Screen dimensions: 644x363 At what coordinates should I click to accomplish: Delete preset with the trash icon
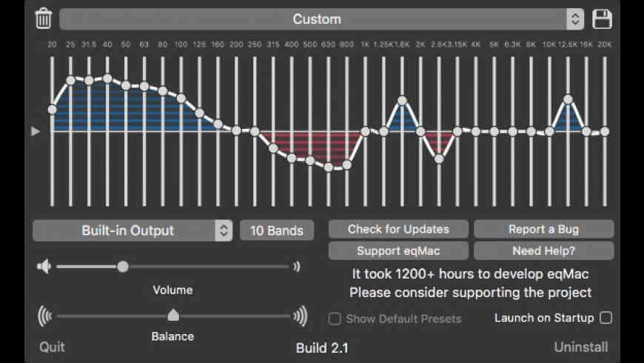pyautogui.click(x=44, y=19)
